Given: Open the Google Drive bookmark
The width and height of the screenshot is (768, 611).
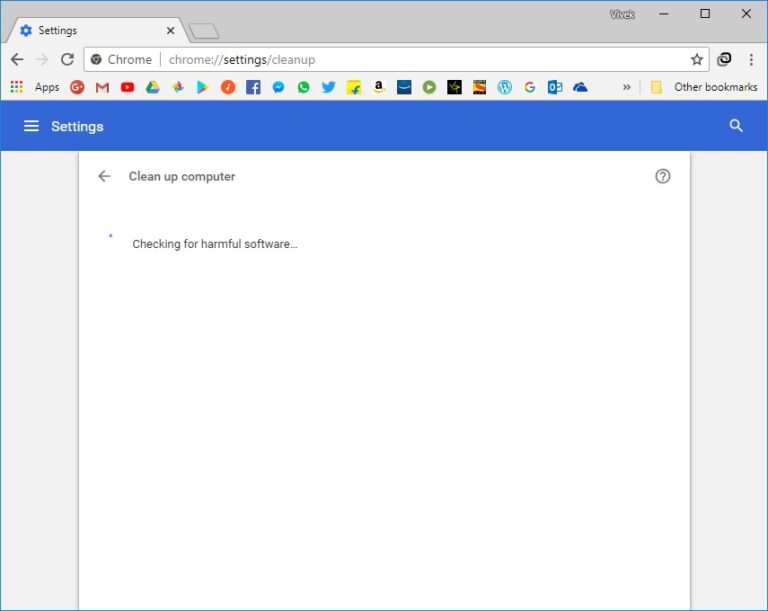Looking at the screenshot, I should coord(152,87).
